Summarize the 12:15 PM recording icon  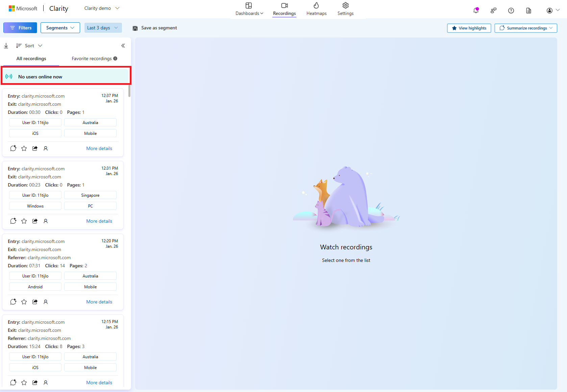[x=13, y=383]
